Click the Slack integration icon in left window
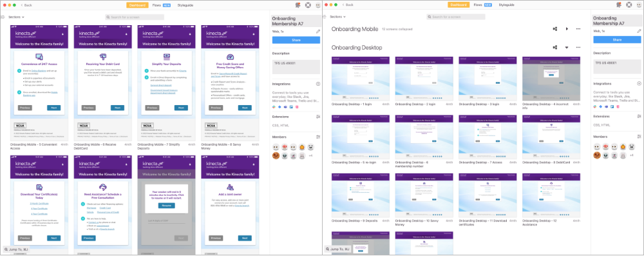 tap(274, 106)
